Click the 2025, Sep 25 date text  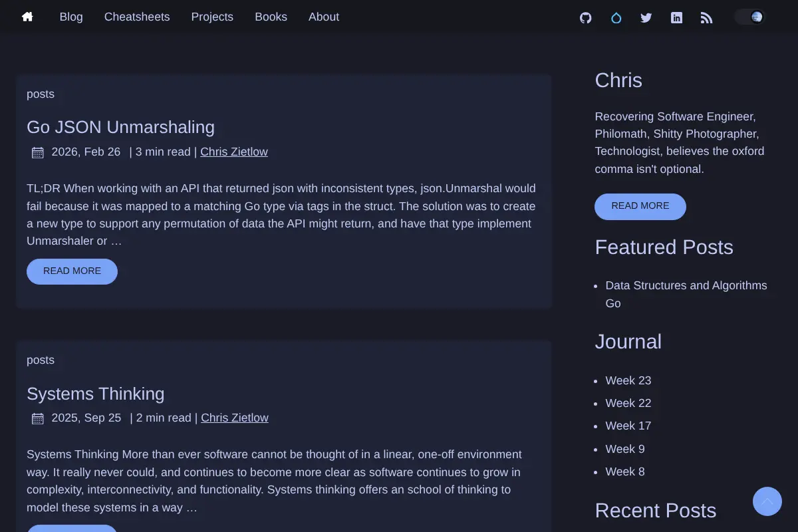pyautogui.click(x=86, y=418)
